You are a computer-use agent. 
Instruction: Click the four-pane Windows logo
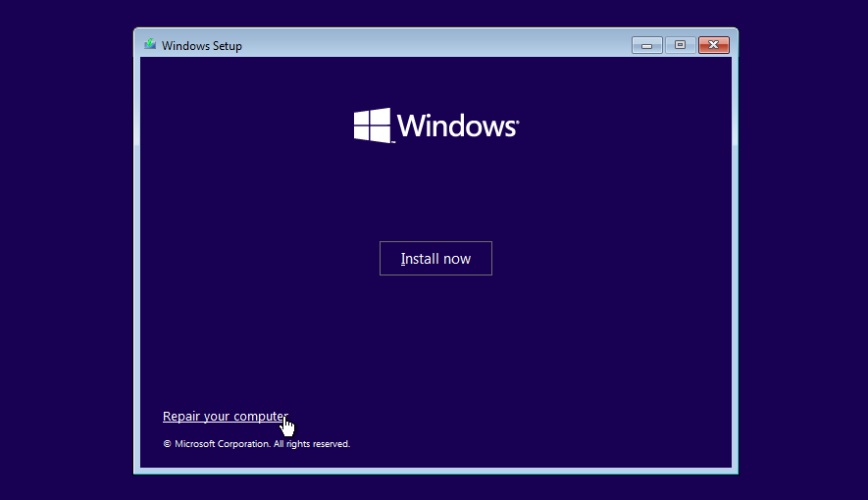[373, 125]
